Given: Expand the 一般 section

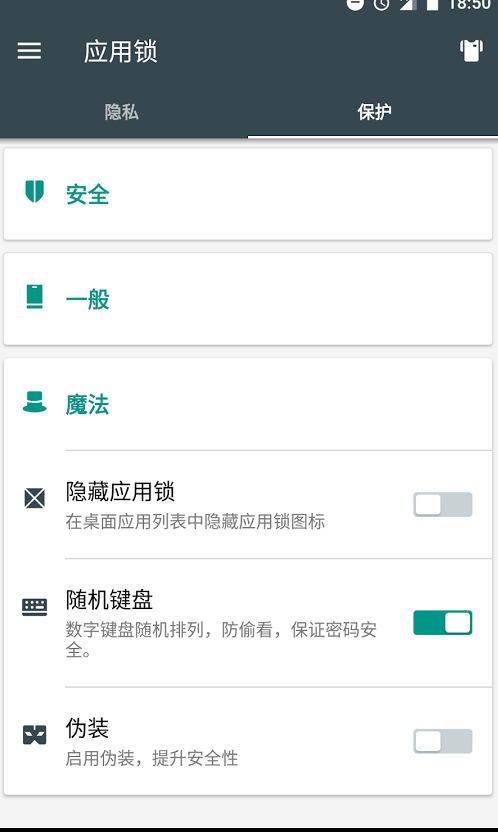Looking at the screenshot, I should tap(248, 299).
